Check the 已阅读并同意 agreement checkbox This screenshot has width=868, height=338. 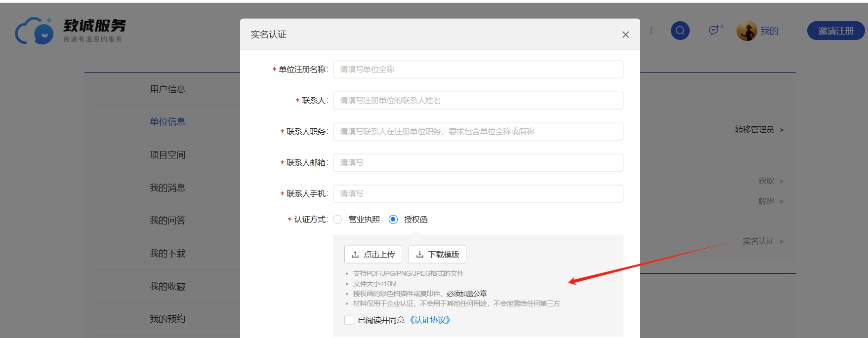[349, 320]
